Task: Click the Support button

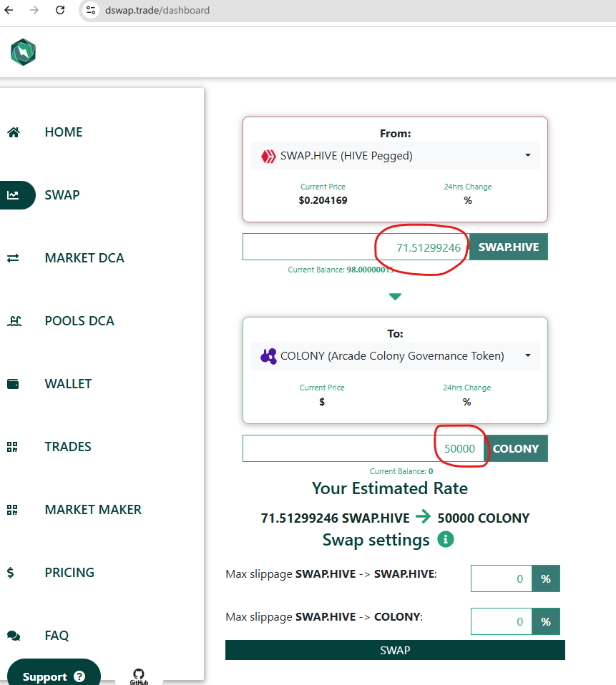Action: (54, 676)
